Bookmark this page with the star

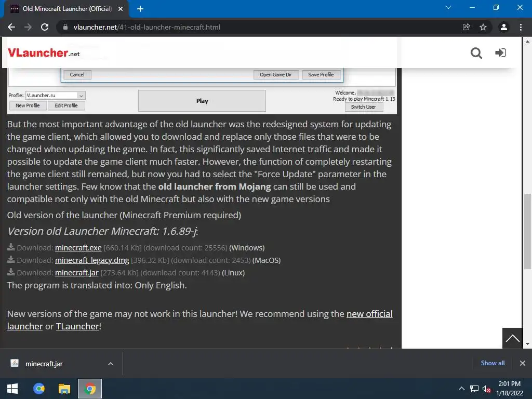coord(483,27)
